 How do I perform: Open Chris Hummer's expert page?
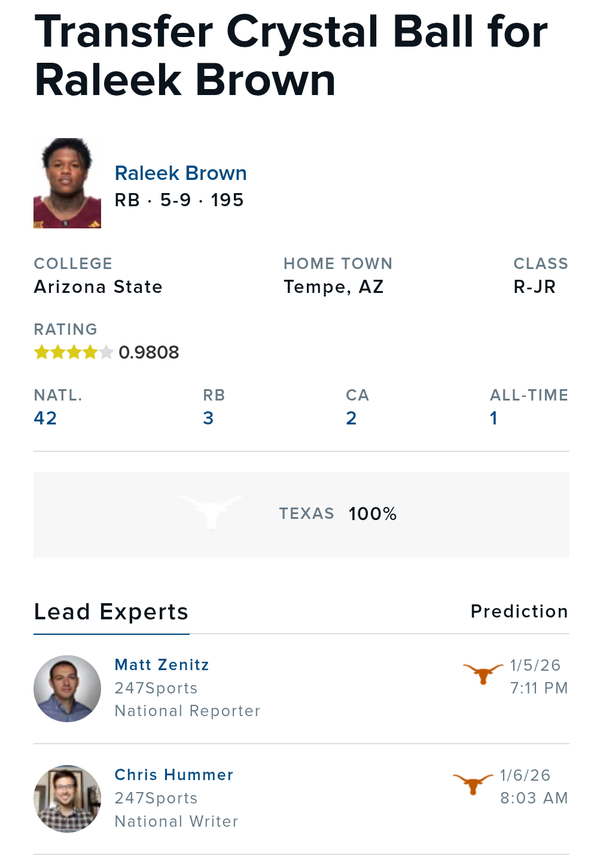click(x=173, y=775)
